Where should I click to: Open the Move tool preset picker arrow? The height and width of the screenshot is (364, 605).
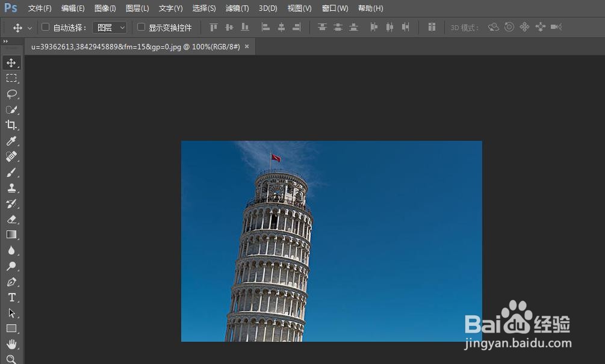click(x=29, y=28)
